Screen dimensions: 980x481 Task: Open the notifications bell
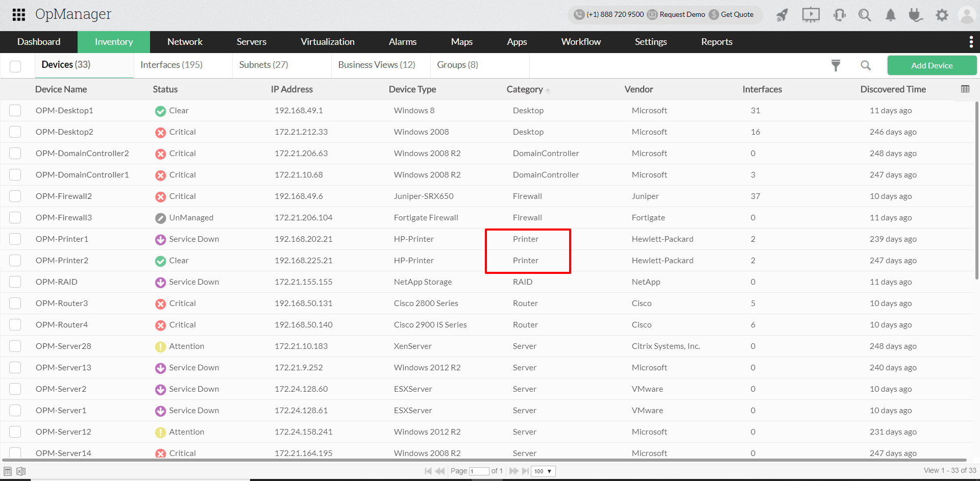(x=891, y=15)
